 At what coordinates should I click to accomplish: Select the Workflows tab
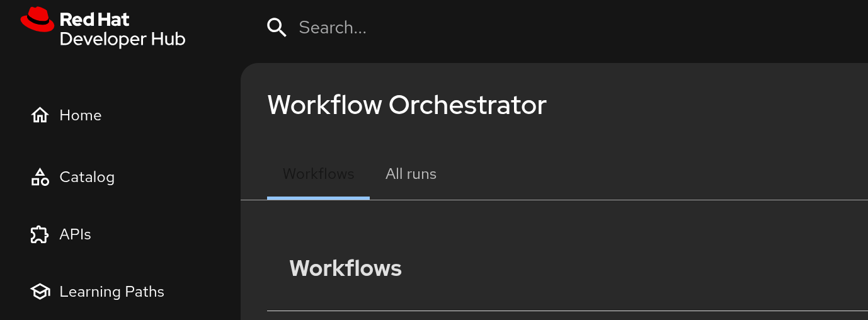coord(318,174)
